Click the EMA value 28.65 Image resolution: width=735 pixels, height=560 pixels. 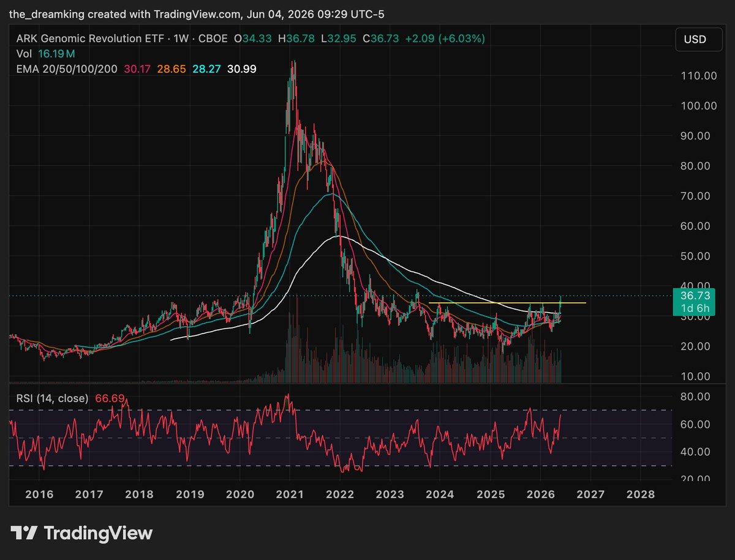point(171,69)
